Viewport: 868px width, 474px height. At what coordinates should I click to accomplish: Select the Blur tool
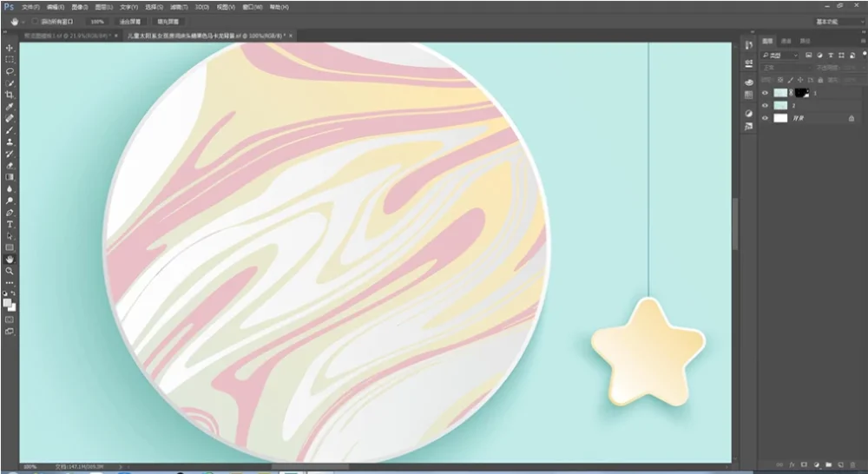[10, 189]
